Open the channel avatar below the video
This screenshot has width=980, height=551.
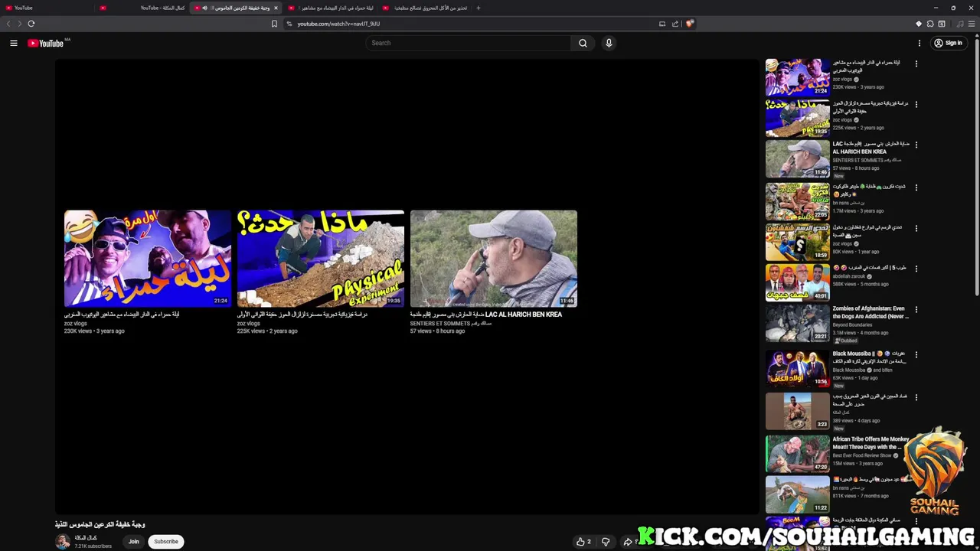pyautogui.click(x=63, y=542)
